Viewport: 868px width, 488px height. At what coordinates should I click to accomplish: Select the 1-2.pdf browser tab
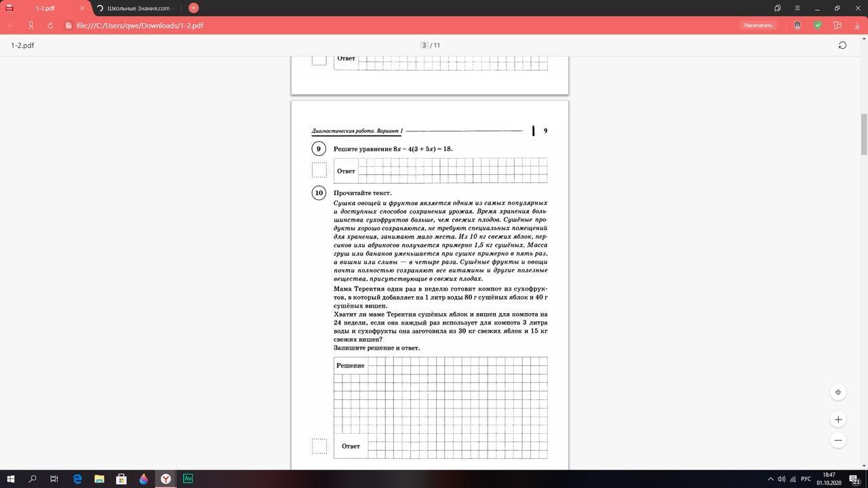45,8
